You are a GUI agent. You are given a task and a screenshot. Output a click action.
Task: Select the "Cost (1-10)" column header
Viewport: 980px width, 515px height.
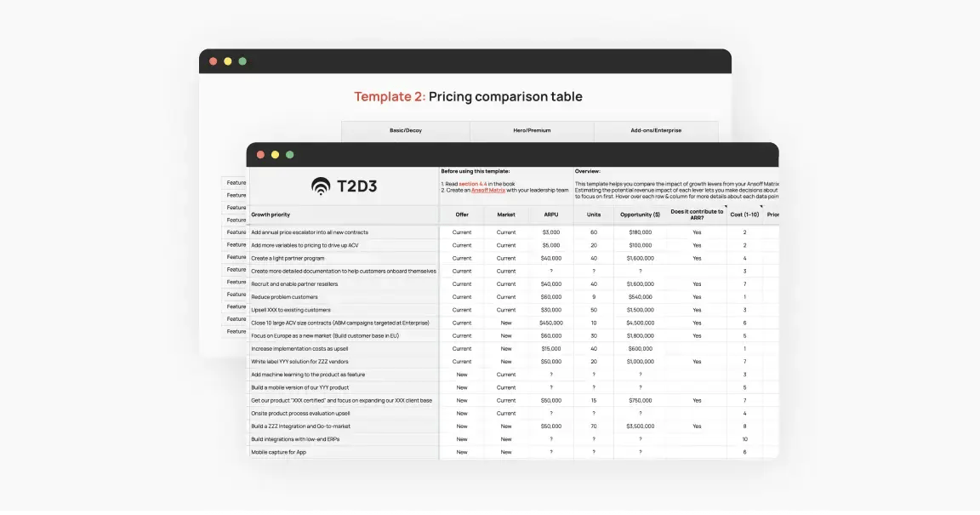click(x=744, y=215)
